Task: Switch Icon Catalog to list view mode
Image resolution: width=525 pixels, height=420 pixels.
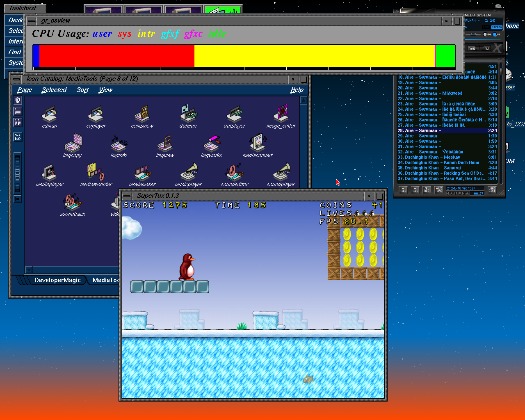Action: tap(18, 111)
